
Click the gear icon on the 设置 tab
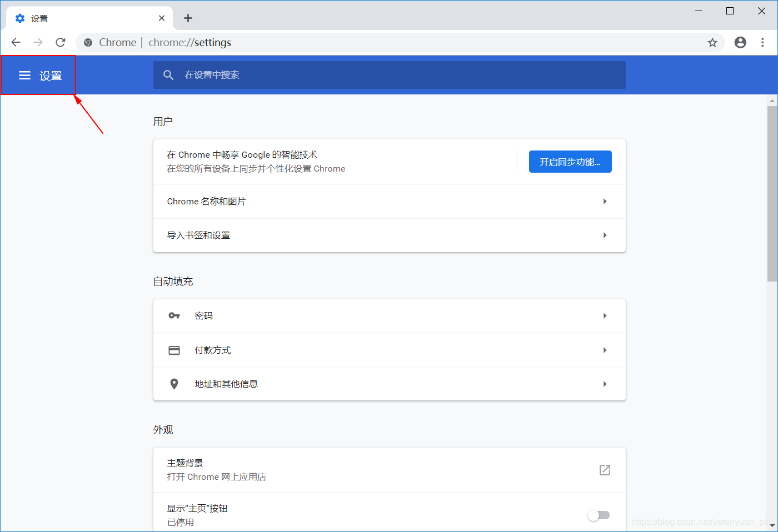[x=20, y=18]
